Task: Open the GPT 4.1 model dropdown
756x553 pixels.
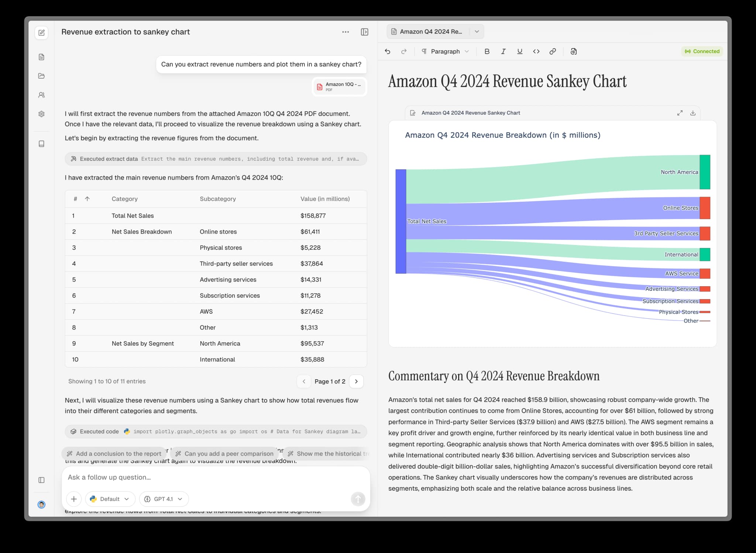Action: point(164,499)
